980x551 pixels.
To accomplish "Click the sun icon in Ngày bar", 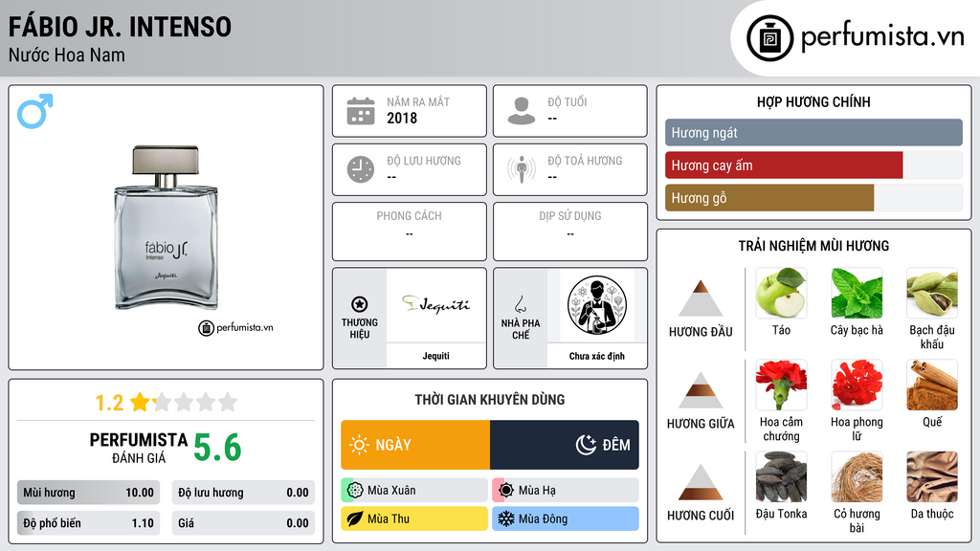I will [x=360, y=445].
